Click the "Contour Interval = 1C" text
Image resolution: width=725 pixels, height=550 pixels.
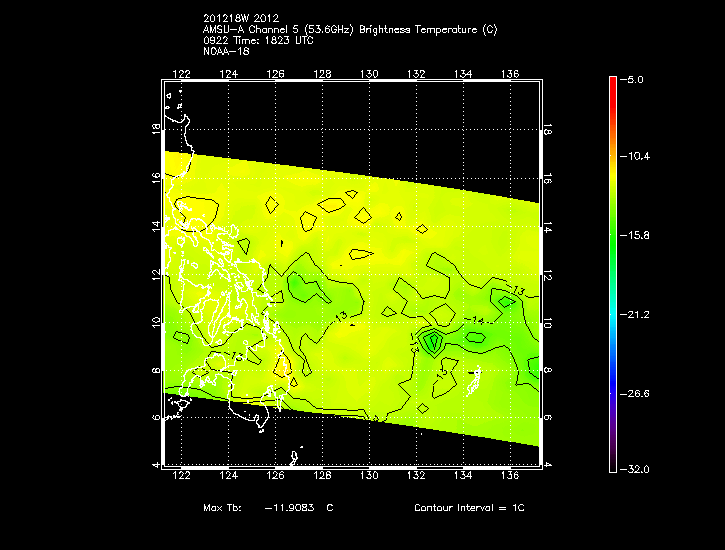click(469, 507)
